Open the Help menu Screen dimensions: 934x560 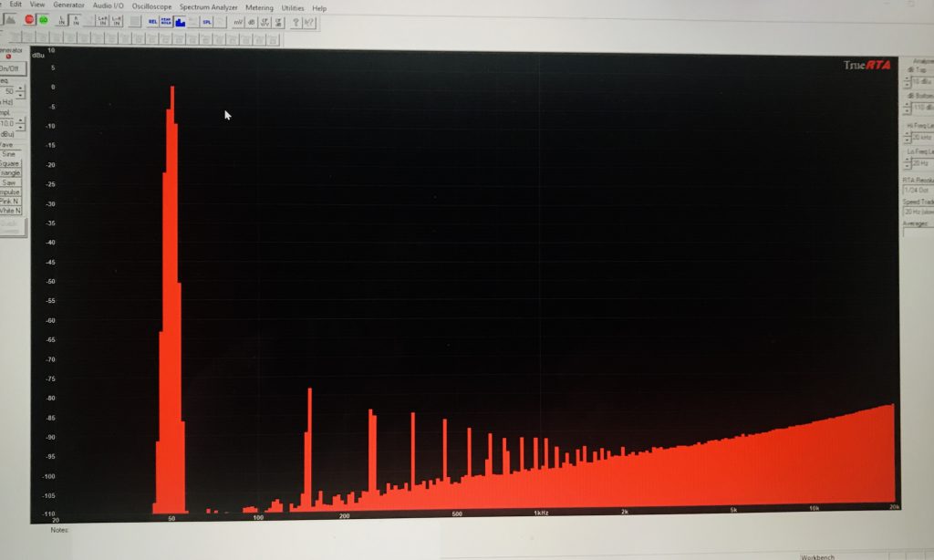(x=319, y=8)
